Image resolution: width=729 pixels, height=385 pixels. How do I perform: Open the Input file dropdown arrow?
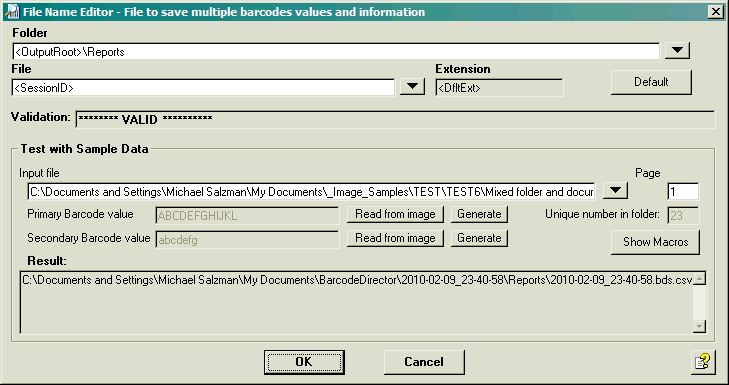(x=615, y=190)
